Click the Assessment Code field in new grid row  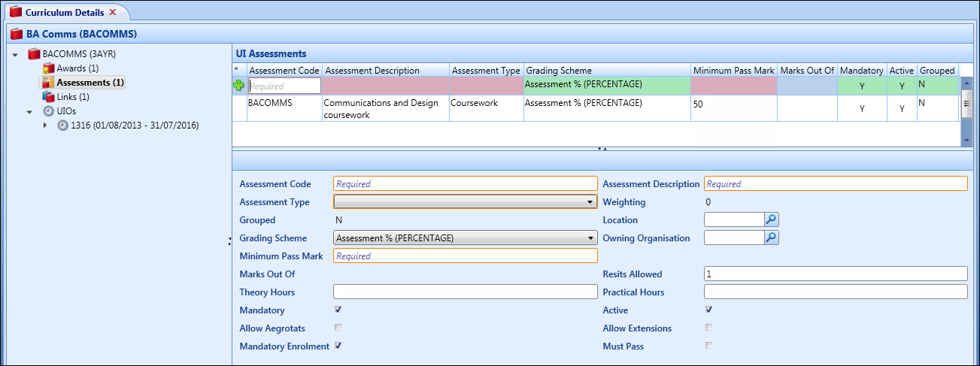point(284,86)
